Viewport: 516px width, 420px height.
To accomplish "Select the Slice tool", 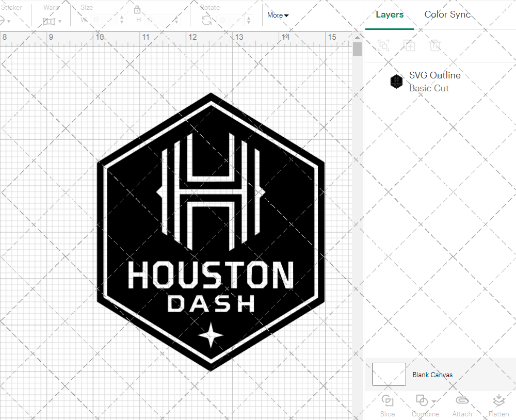I will [x=388, y=406].
